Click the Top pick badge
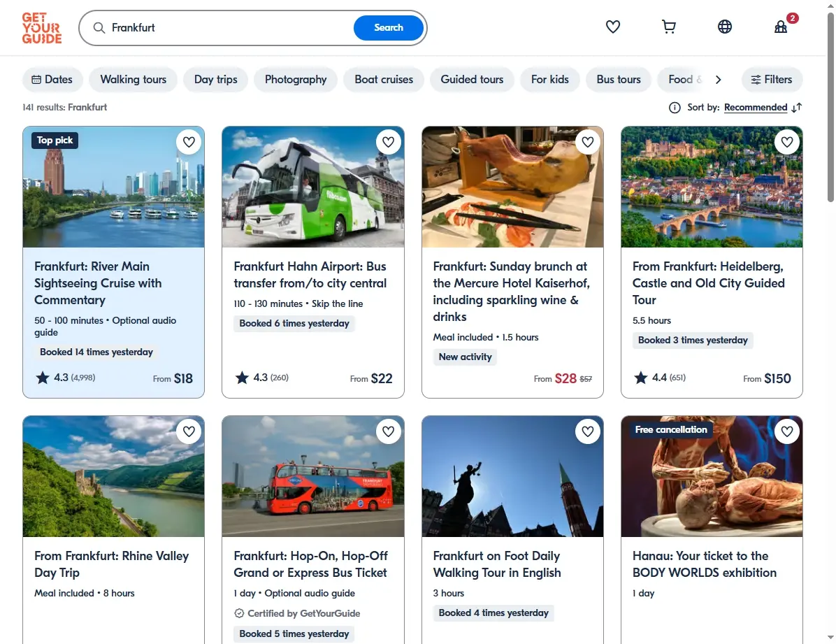The image size is (836, 644). [x=55, y=141]
